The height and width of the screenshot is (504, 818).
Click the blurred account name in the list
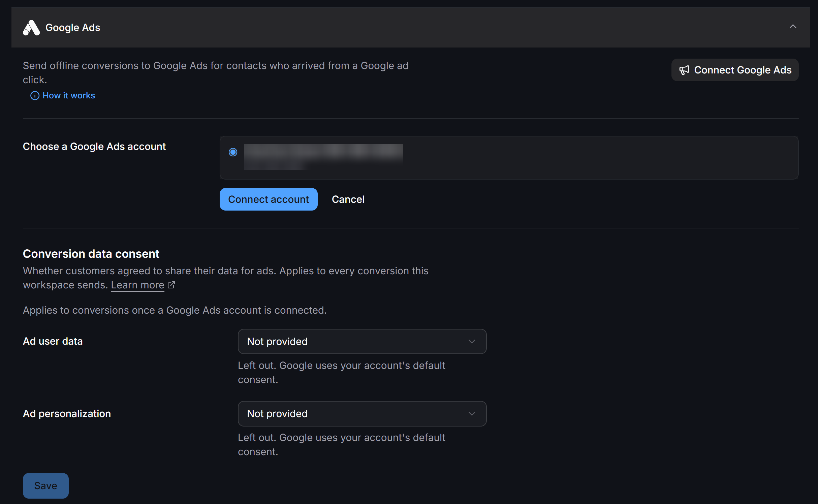click(x=323, y=157)
